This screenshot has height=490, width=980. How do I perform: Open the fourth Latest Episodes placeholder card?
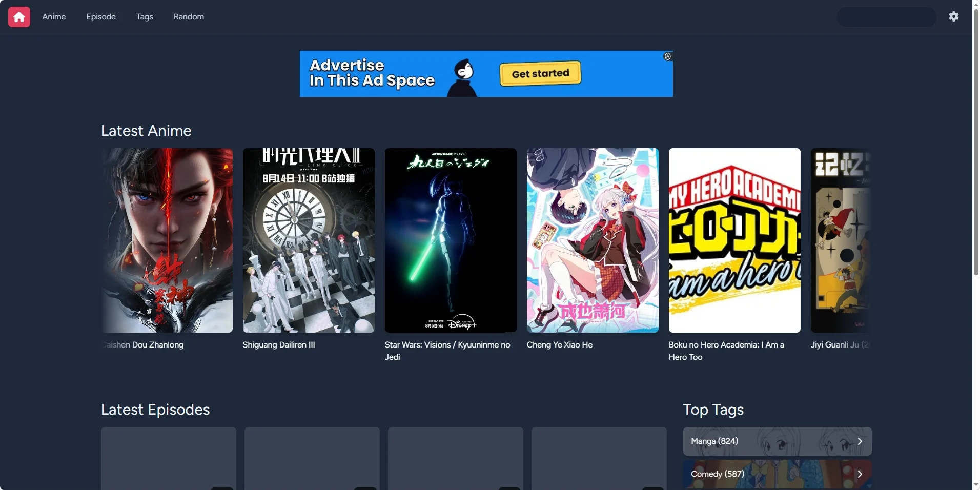click(599, 458)
